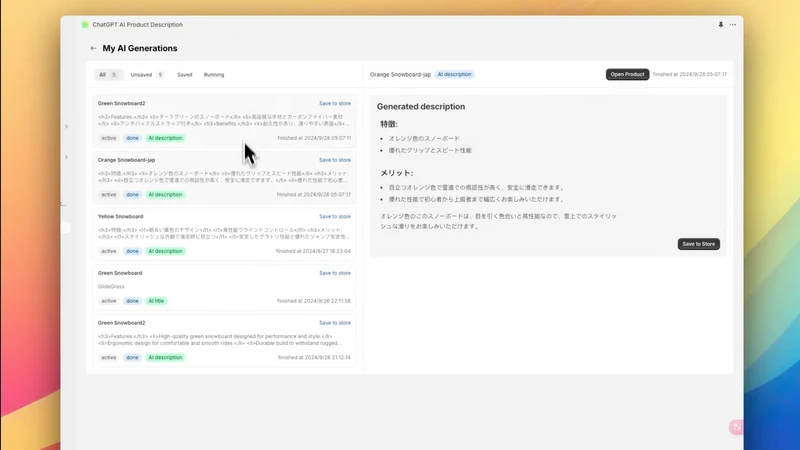The width and height of the screenshot is (800, 450).
Task: Click timestamp finished at 2024/9/26 22:11:58
Action: tap(314, 301)
